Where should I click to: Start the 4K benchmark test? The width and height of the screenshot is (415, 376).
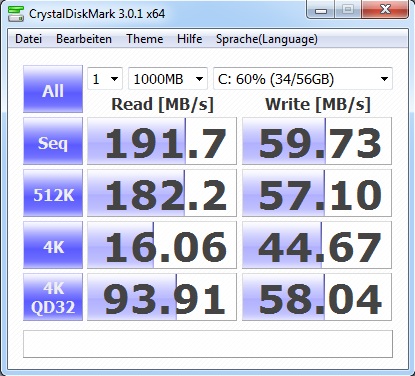point(53,245)
